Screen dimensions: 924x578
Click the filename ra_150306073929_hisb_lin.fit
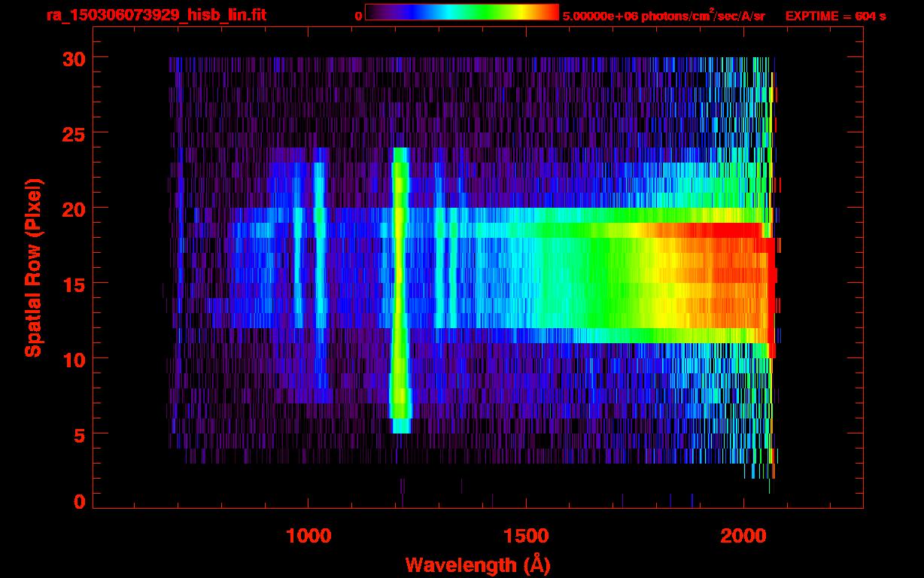coord(156,15)
